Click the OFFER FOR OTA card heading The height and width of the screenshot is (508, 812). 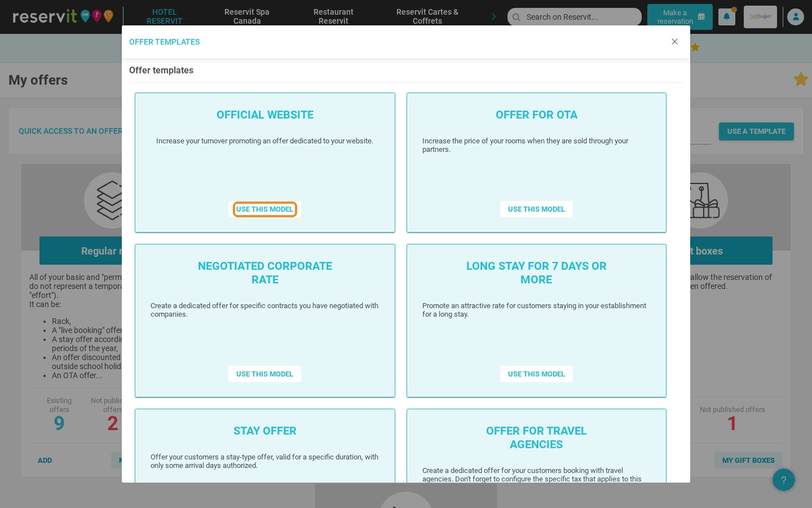536,115
